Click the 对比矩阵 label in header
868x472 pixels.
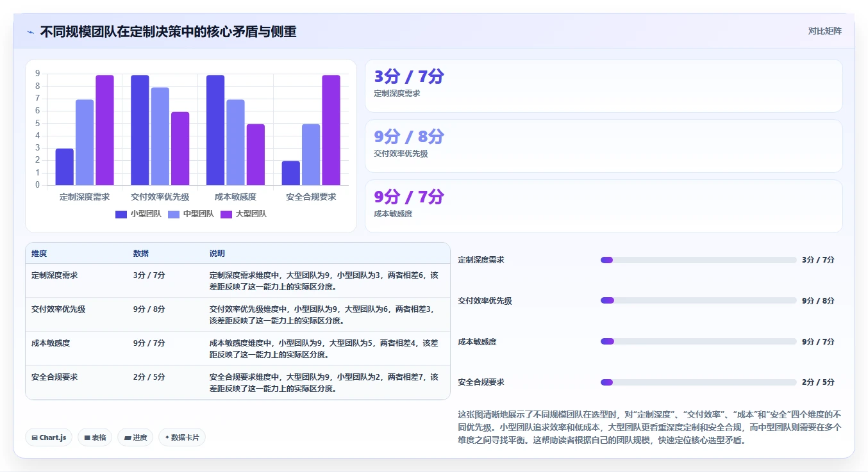pyautogui.click(x=825, y=31)
